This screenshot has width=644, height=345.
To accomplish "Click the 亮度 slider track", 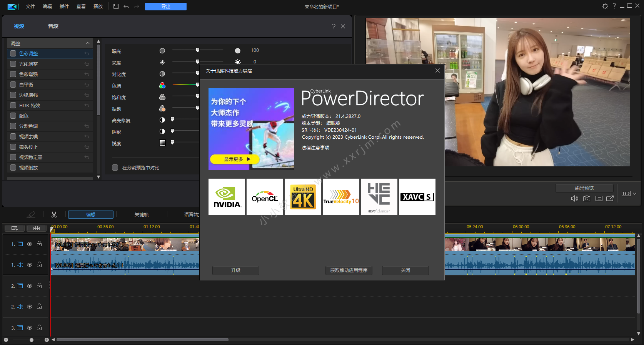I will coord(198,61).
